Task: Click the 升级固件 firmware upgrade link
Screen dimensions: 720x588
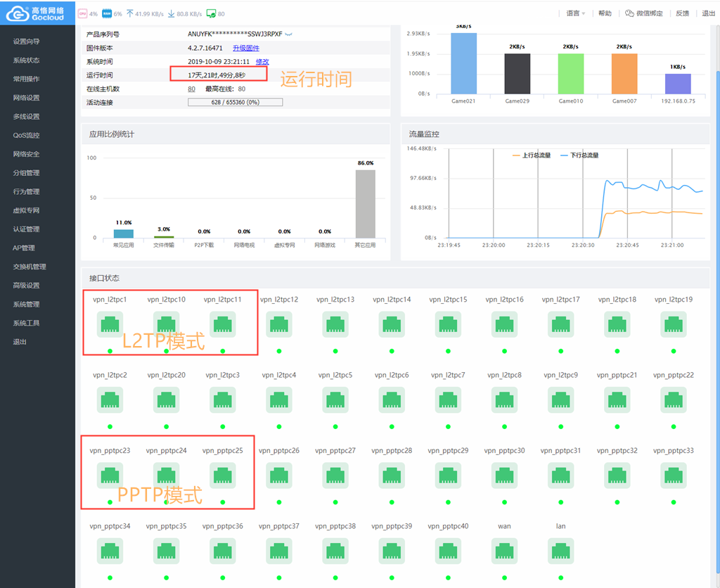Action: pyautogui.click(x=246, y=49)
